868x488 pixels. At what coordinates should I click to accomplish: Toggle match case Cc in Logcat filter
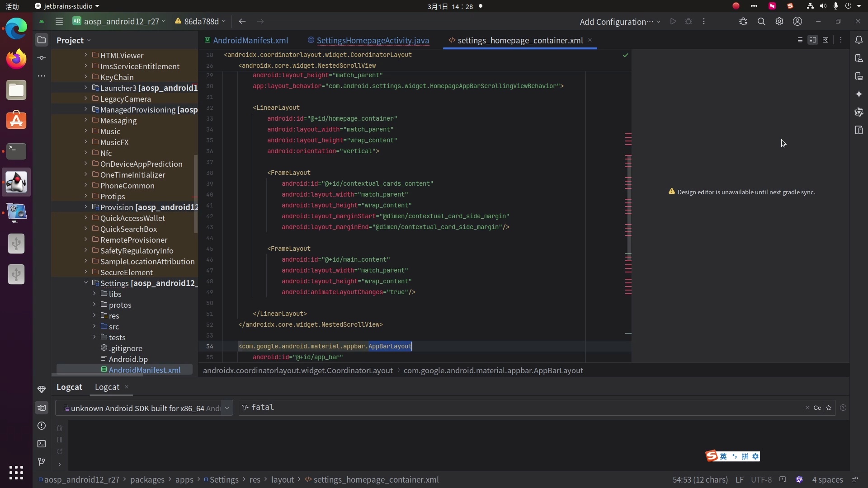click(x=817, y=408)
